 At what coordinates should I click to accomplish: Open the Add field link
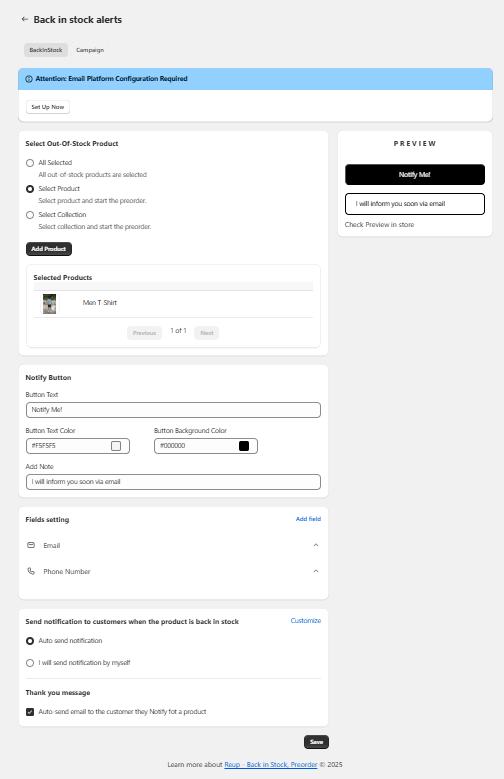(308, 519)
